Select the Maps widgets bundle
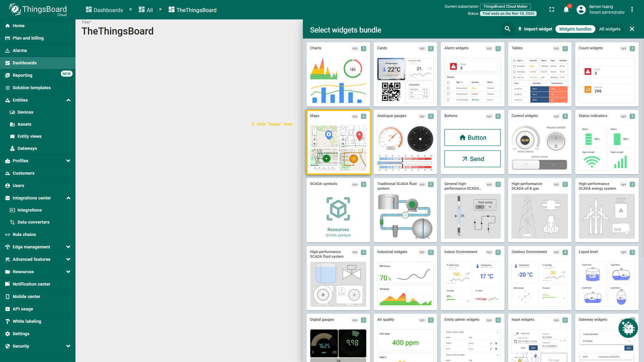The image size is (644, 362). tap(338, 142)
